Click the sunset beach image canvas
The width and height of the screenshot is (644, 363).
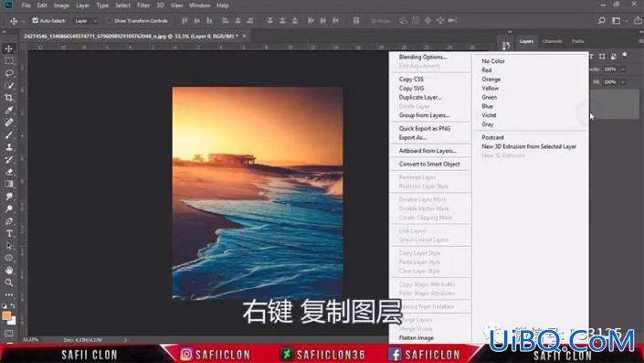(257, 192)
